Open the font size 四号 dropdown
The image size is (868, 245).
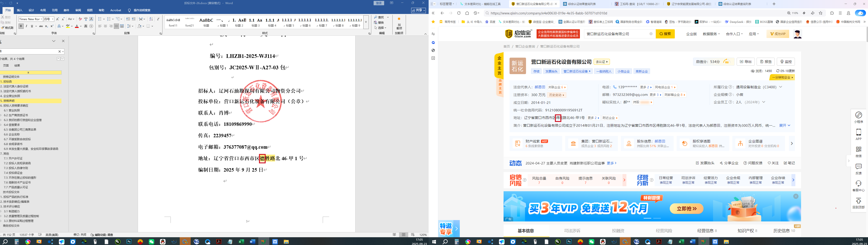[x=52, y=19]
